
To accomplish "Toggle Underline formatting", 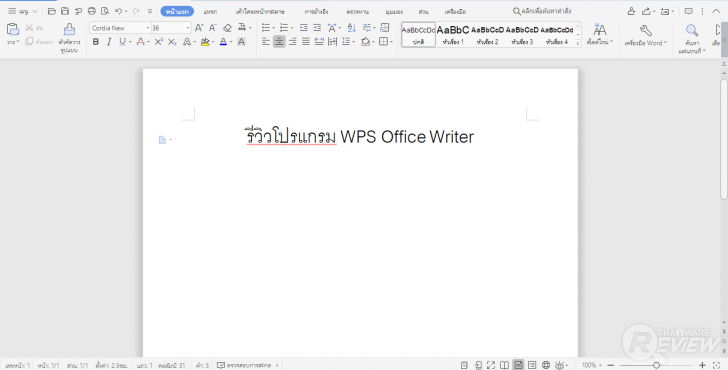I will tap(122, 42).
